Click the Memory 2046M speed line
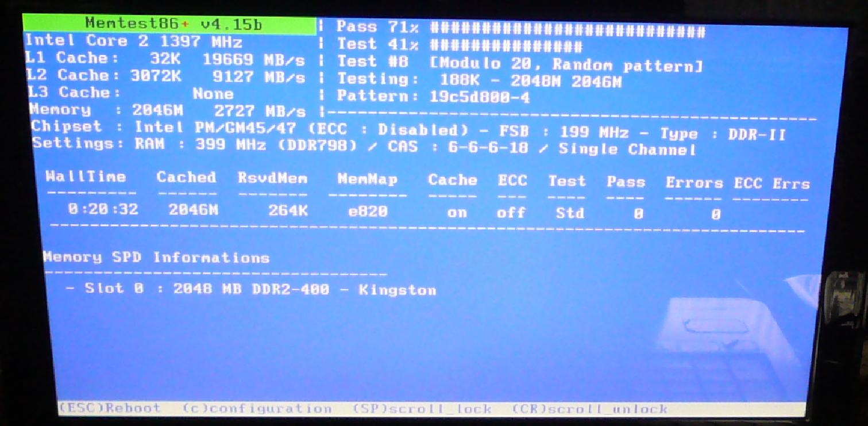The width and height of the screenshot is (868, 426). pos(167,110)
